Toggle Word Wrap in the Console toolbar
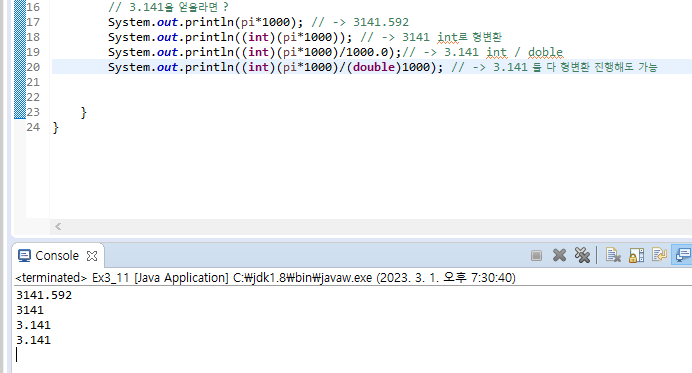The height and width of the screenshot is (373, 692). pos(659,255)
